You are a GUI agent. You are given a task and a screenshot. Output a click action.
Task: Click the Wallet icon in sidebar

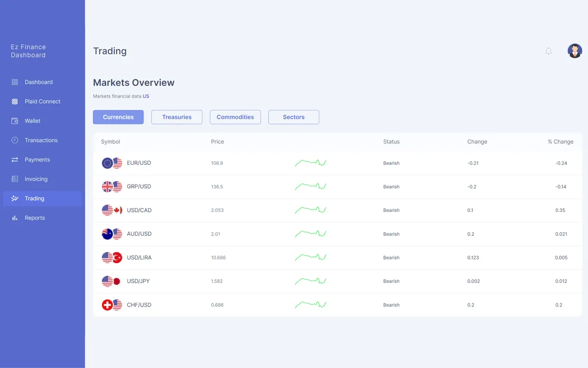click(15, 121)
